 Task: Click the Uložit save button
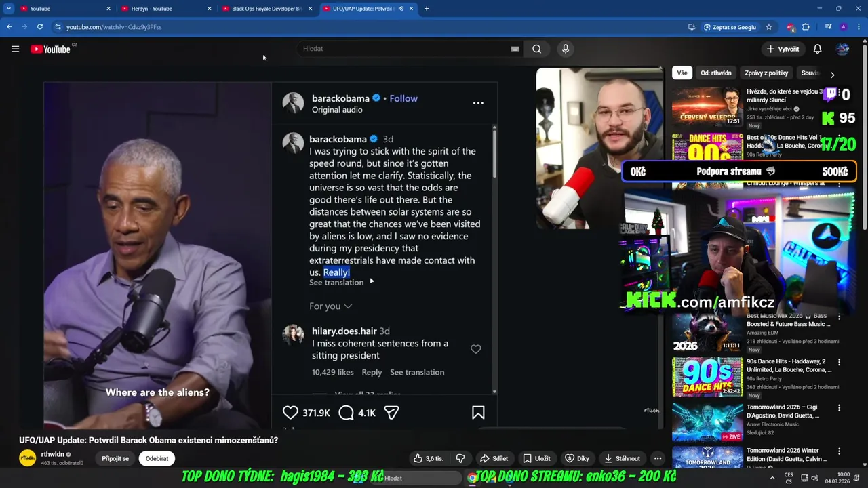pyautogui.click(x=537, y=458)
